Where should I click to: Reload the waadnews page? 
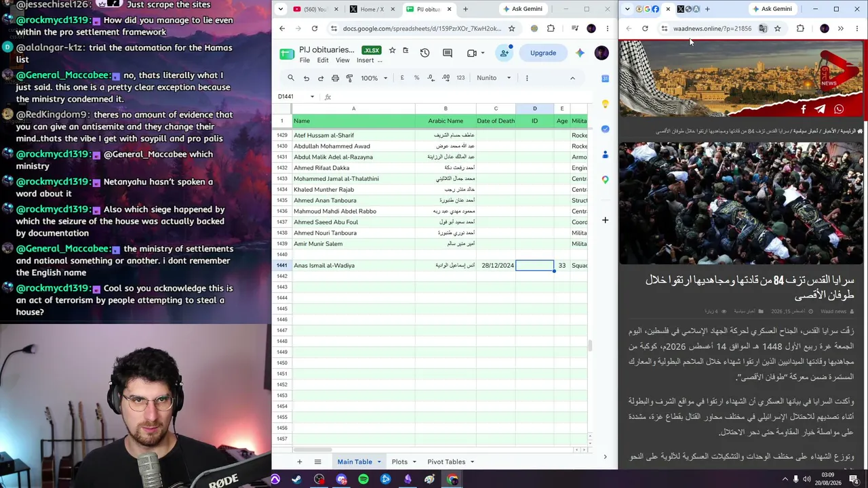coord(645,28)
